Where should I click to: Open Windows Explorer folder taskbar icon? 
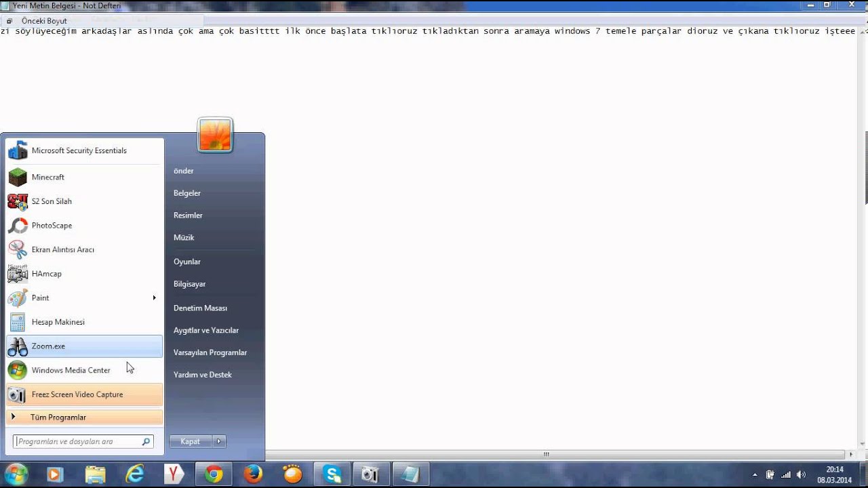tap(95, 474)
